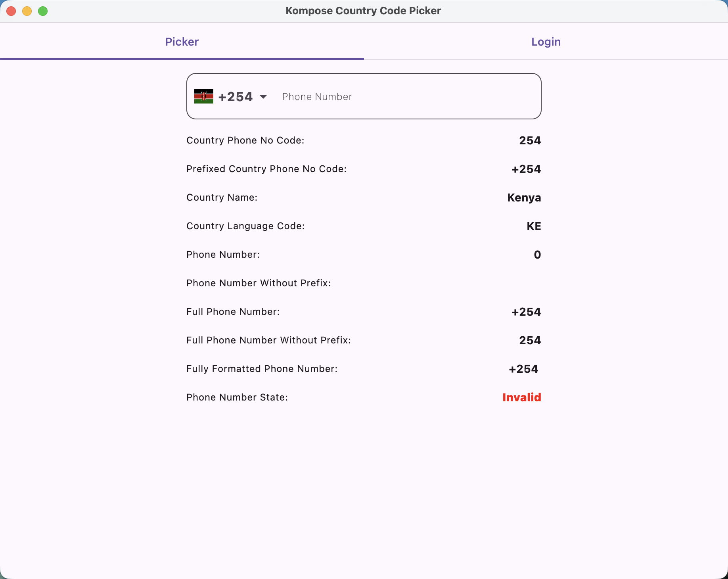Image resolution: width=728 pixels, height=579 pixels.
Task: Select the Picker tab
Action: point(182,42)
